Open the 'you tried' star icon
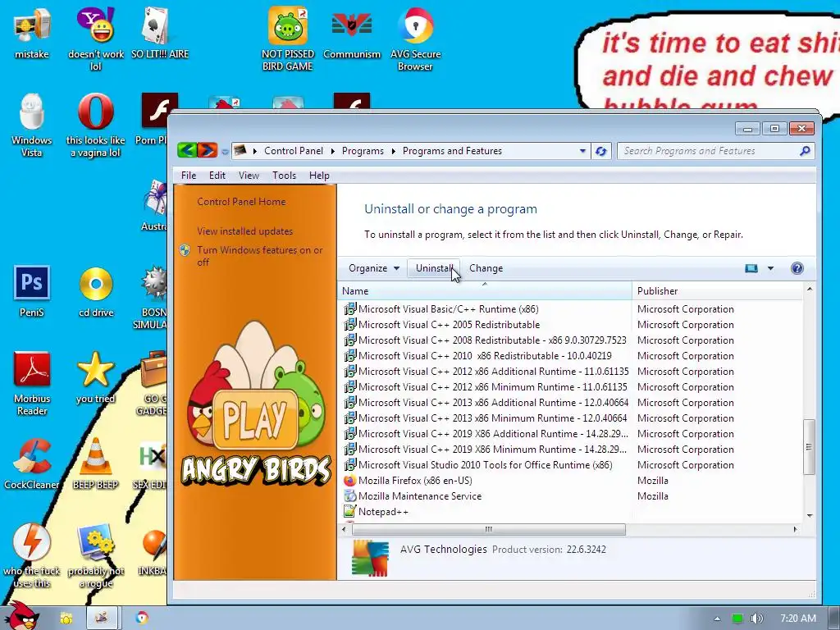Screen dimensions: 840x630 click(96, 377)
